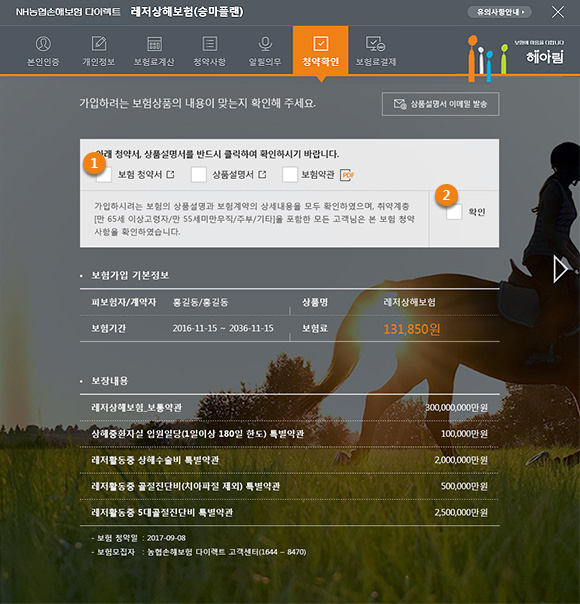Go to the 보험료결제 step
Image resolution: width=580 pixels, height=604 pixels.
pyautogui.click(x=375, y=50)
